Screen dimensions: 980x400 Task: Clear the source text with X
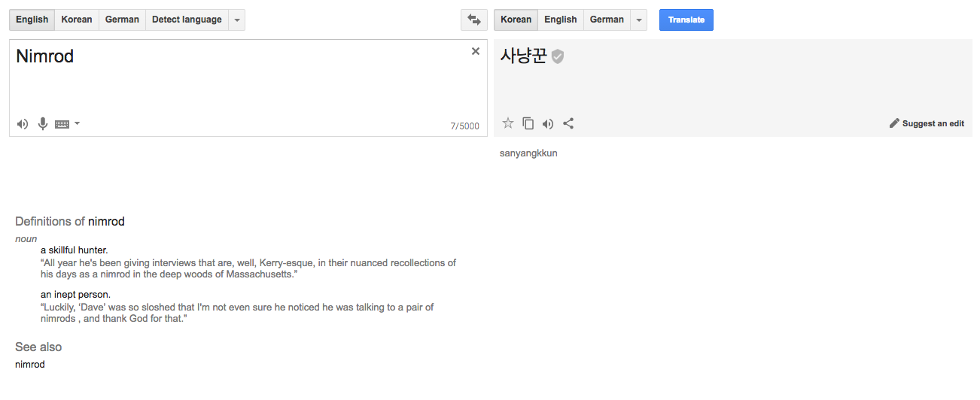point(476,51)
